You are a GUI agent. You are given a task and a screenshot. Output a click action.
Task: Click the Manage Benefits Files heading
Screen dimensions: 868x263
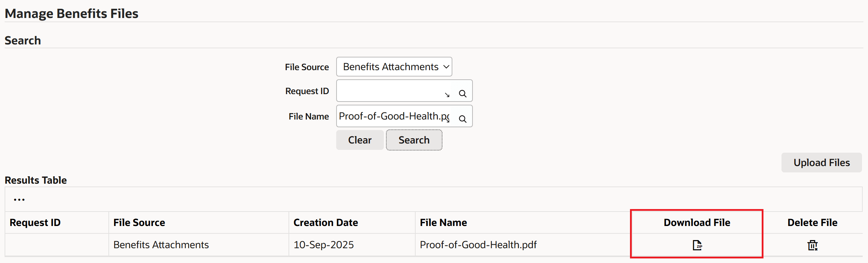tap(71, 13)
